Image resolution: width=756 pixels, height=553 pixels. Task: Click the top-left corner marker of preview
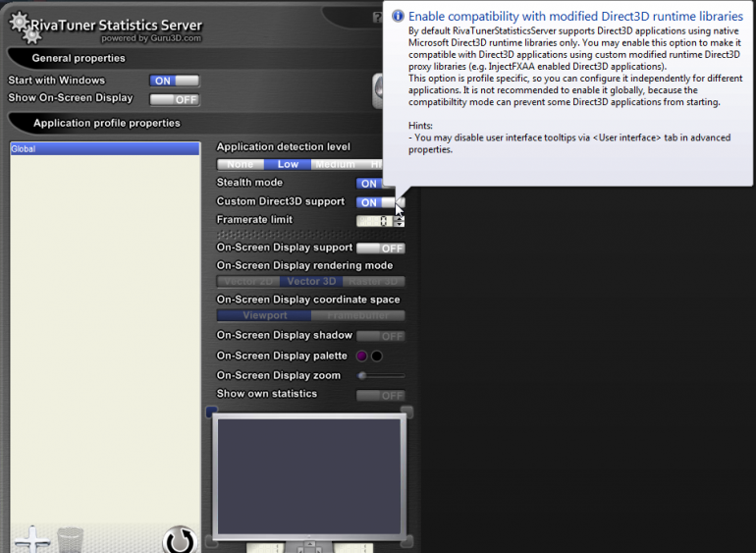[212, 412]
